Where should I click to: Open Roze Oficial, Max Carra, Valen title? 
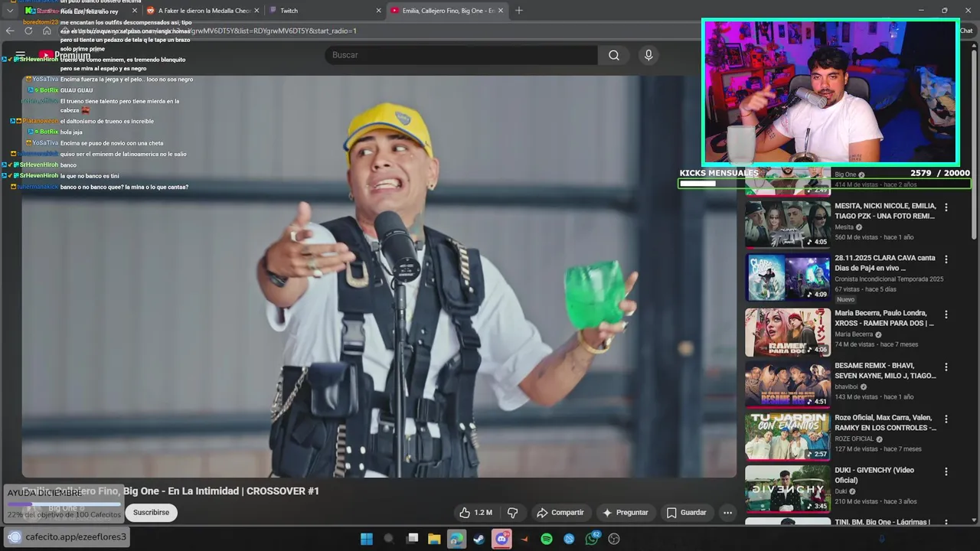pyautogui.click(x=885, y=422)
